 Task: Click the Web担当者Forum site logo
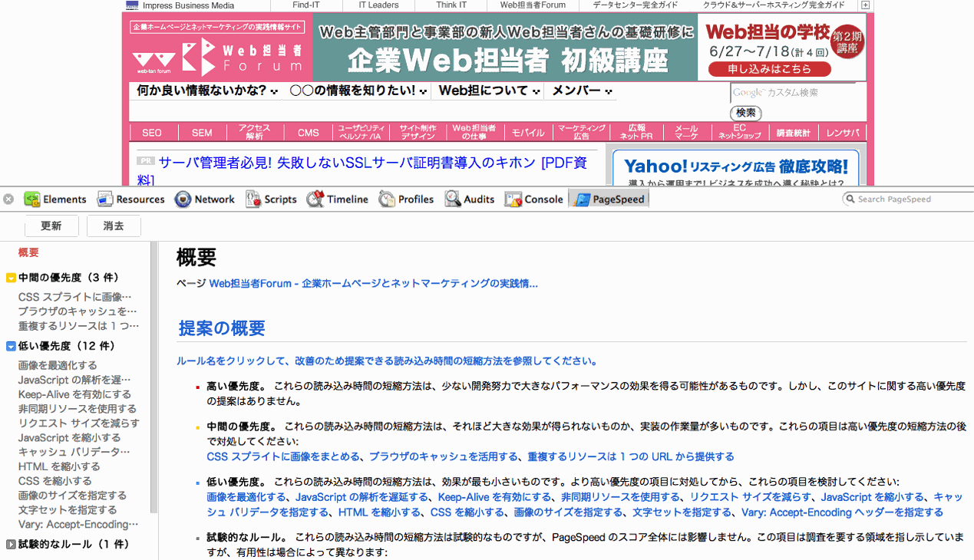[x=217, y=56]
